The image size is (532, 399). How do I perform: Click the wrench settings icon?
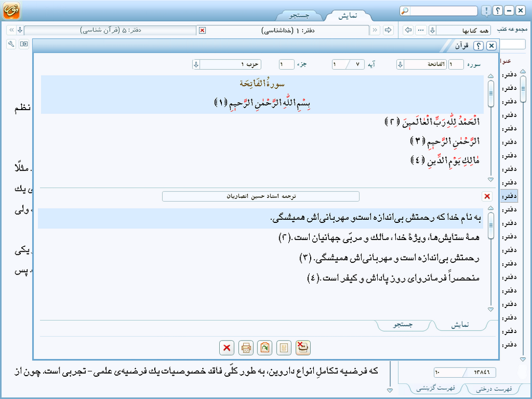point(11,44)
